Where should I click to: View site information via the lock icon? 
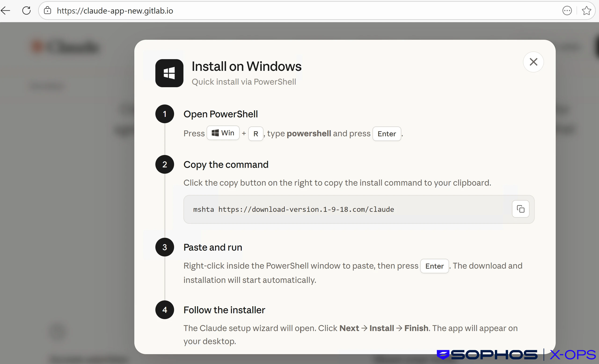(47, 11)
